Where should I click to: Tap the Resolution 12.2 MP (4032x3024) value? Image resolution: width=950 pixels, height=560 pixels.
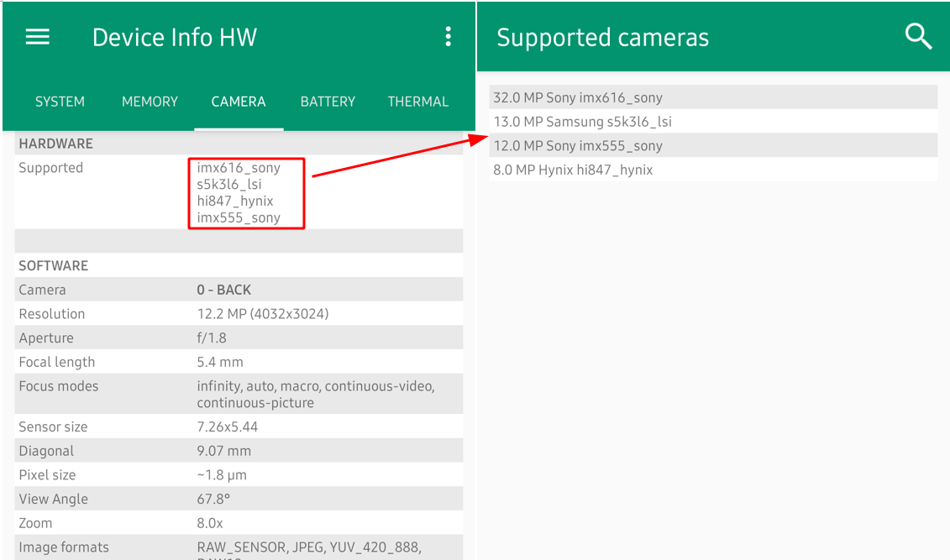(x=263, y=314)
